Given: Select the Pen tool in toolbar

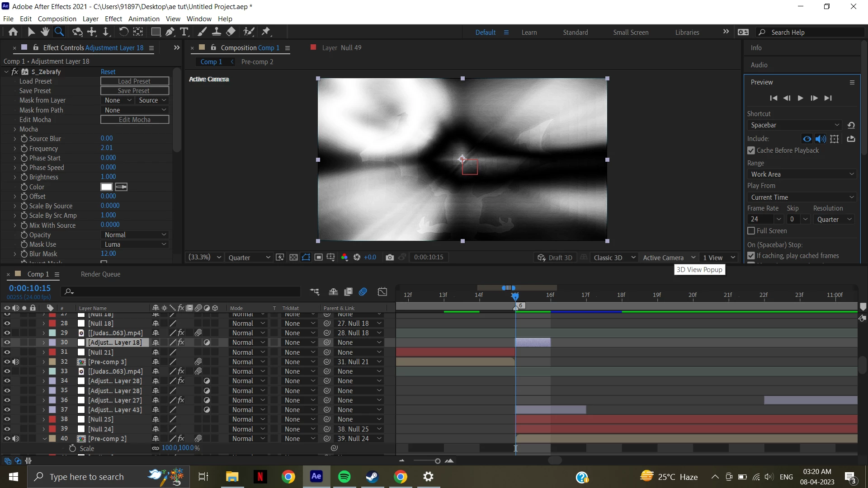Looking at the screenshot, I should pos(170,32).
